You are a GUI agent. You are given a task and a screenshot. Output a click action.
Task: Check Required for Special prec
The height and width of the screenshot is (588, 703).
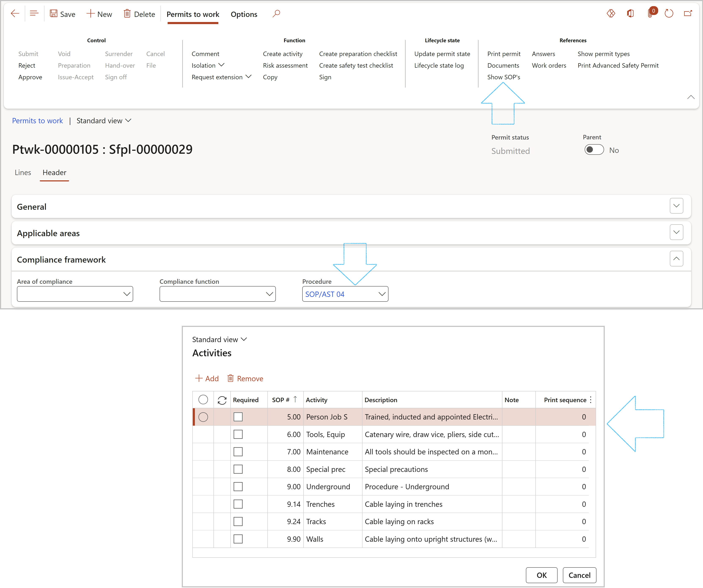click(238, 469)
